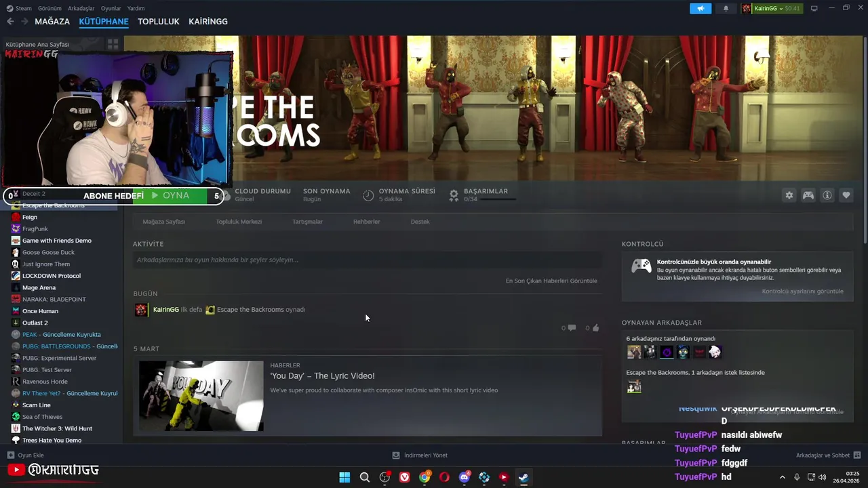The height and width of the screenshot is (488, 868).
Task: Open Windows taskbar search
Action: click(365, 477)
